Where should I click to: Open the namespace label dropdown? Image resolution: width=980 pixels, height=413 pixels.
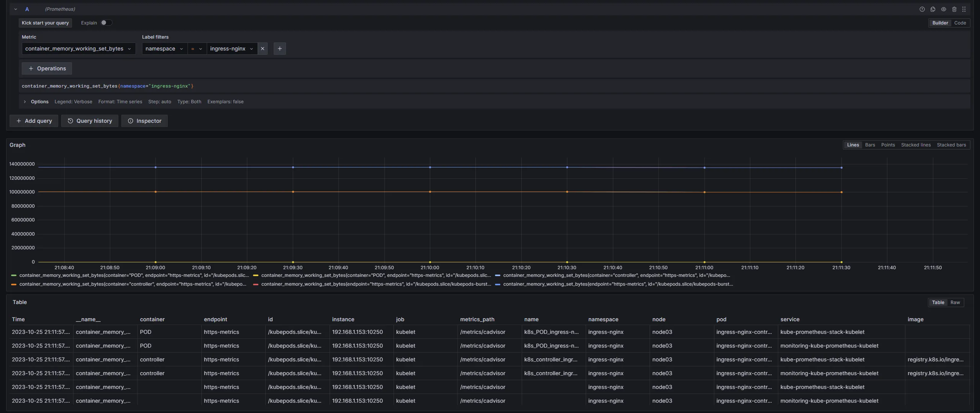[164, 49]
